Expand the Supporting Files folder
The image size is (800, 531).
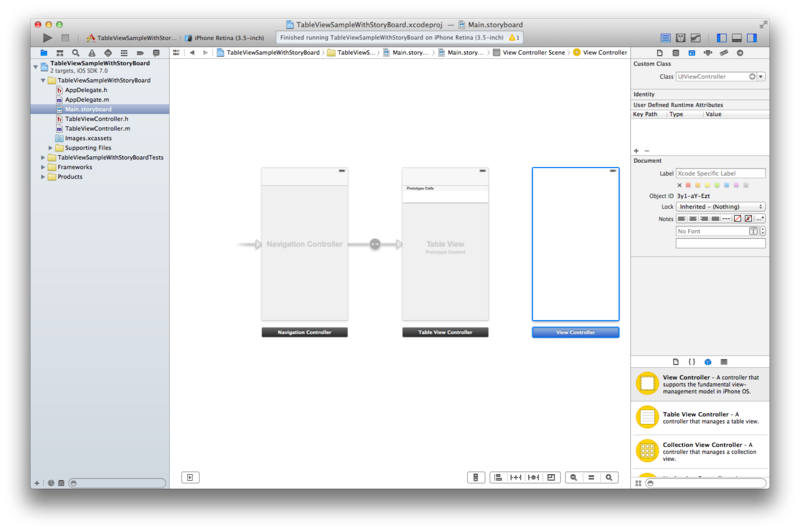[51, 148]
